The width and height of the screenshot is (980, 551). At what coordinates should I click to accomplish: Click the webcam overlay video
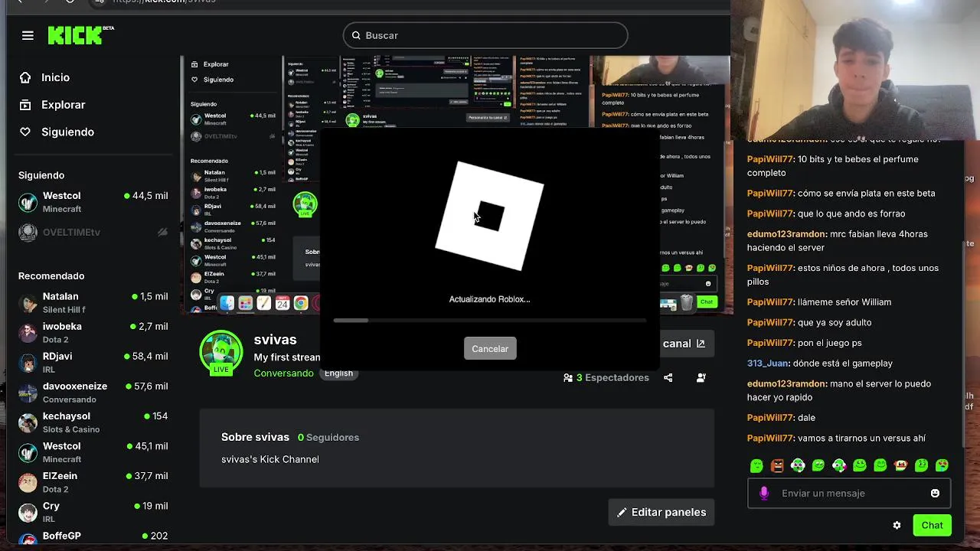[855, 70]
